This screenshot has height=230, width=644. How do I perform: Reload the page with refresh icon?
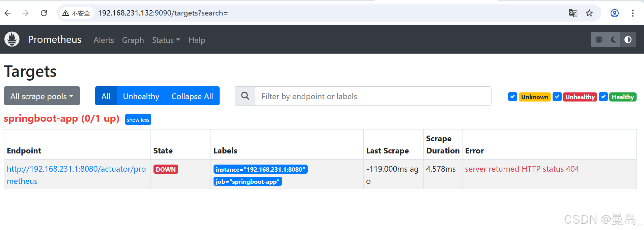tap(44, 13)
